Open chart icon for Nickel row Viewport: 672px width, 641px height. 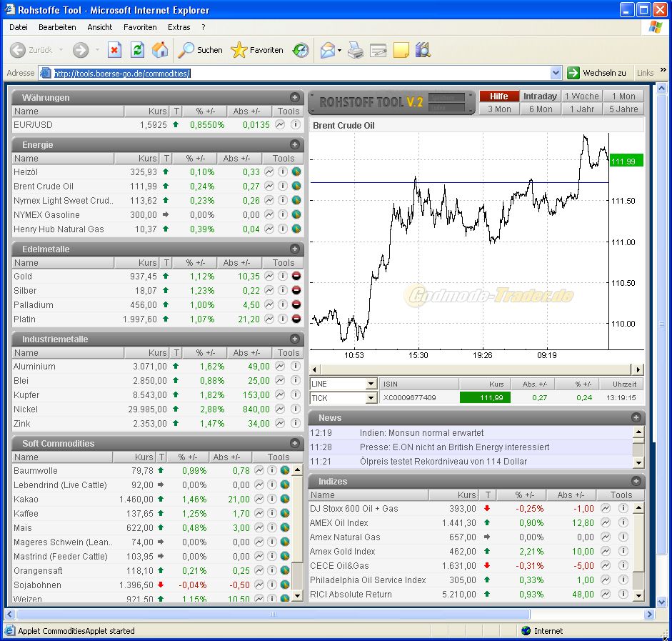[x=280, y=409]
